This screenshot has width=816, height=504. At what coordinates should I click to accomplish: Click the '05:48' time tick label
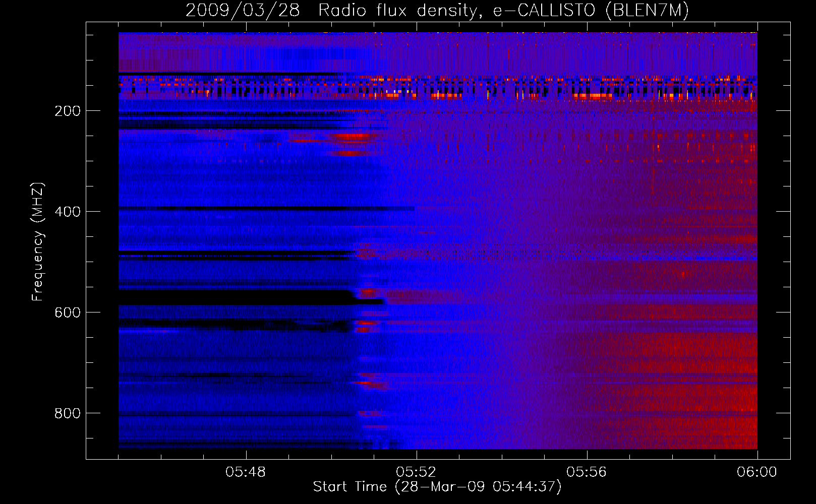(x=246, y=472)
